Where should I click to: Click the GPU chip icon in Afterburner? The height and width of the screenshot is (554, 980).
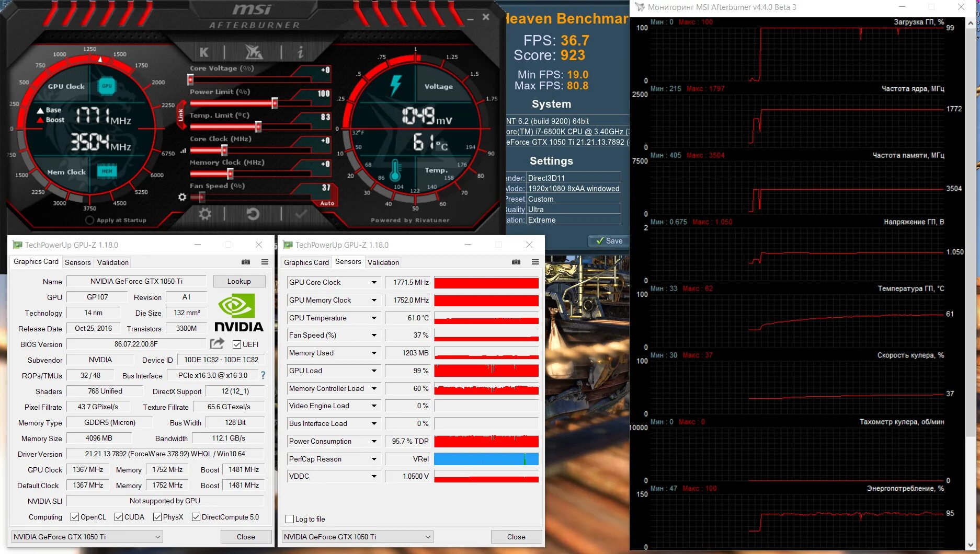click(107, 86)
